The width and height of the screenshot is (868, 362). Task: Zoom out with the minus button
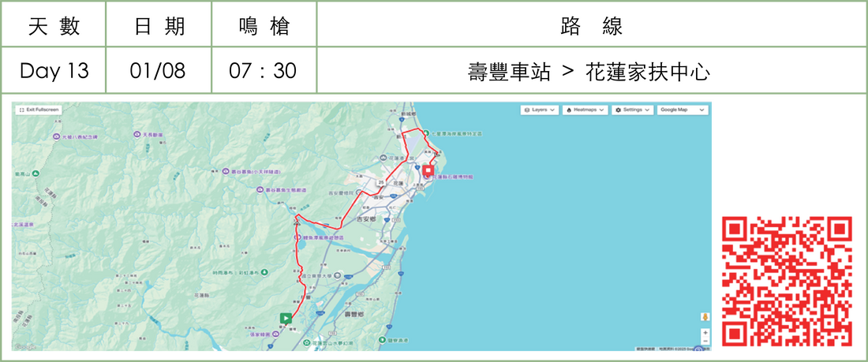705,341
